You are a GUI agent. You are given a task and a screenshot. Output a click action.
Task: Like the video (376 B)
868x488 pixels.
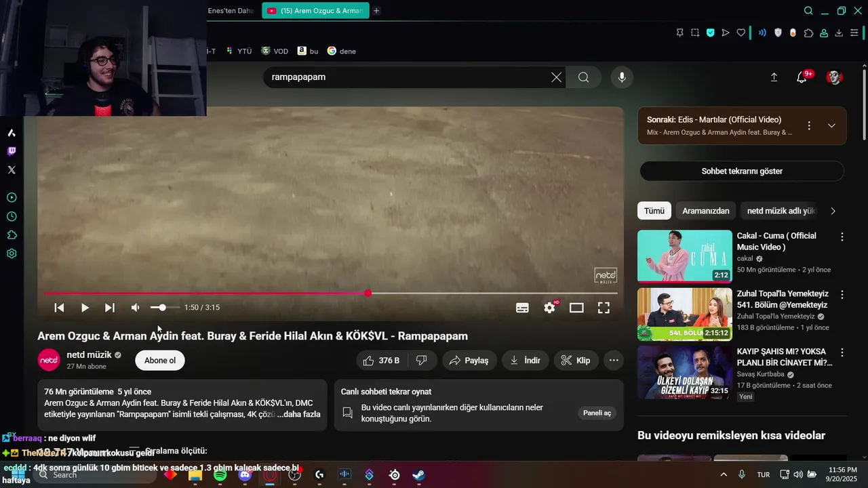coord(381,361)
